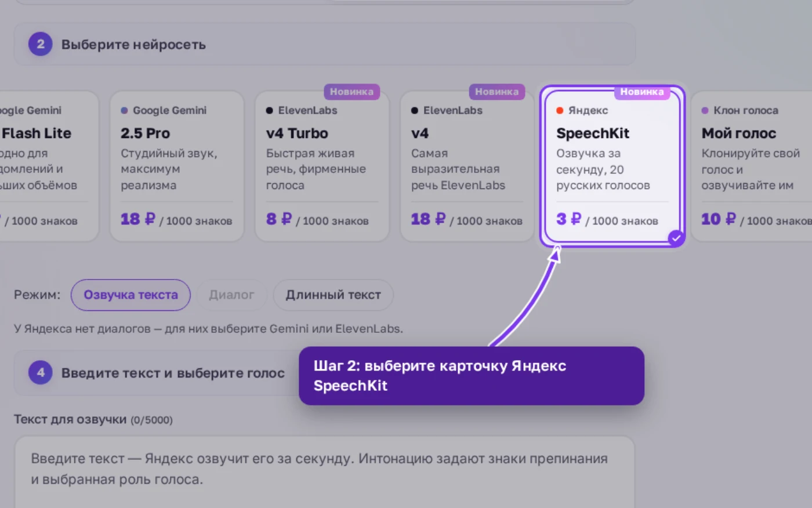The image size is (812, 508).
Task: Click the "Выберите нейросеть" heading
Action: tap(133, 45)
